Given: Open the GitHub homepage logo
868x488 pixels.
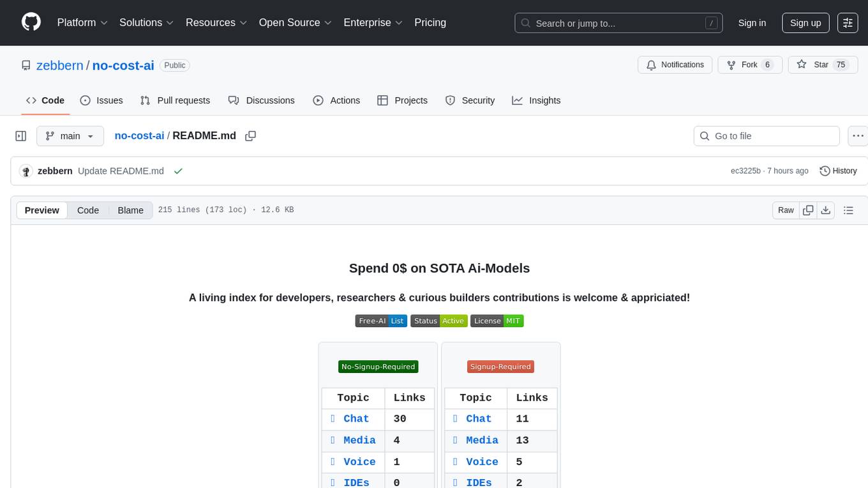Looking at the screenshot, I should [x=31, y=22].
